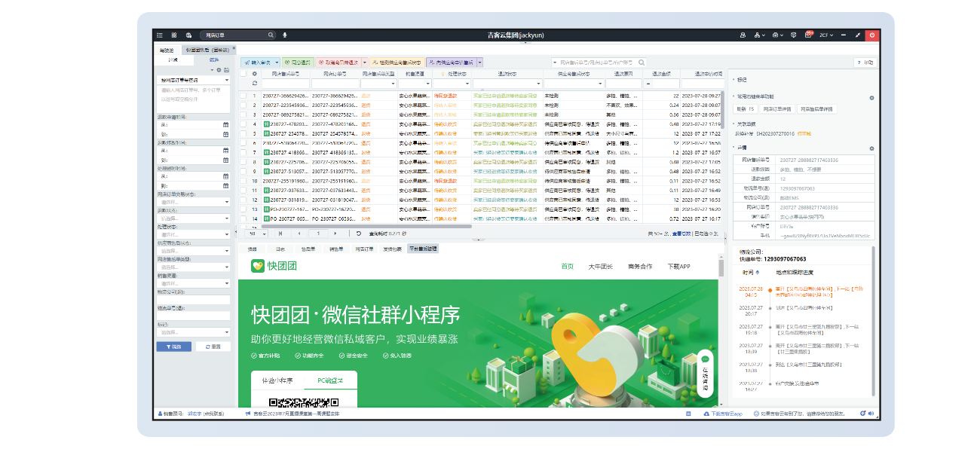Expand the 转入审核 button dropdown arrow
The width and height of the screenshot is (980, 452).
click(x=277, y=63)
